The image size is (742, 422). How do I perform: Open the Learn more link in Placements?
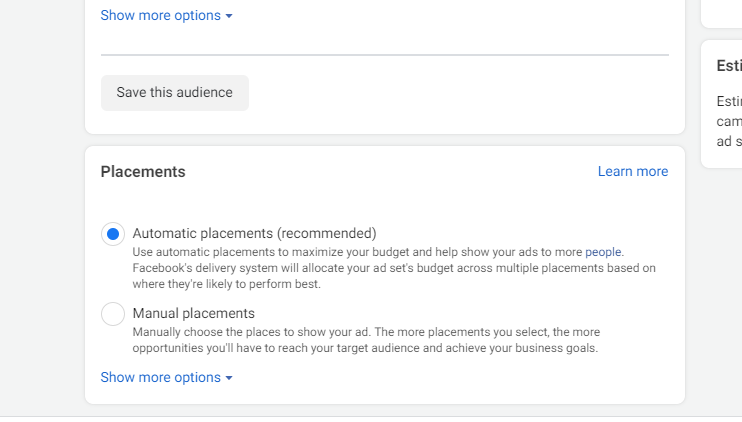click(632, 172)
